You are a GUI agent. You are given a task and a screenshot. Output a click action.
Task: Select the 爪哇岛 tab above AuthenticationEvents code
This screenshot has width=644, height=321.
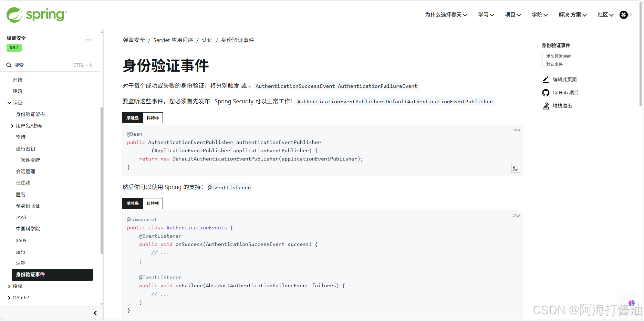click(133, 204)
